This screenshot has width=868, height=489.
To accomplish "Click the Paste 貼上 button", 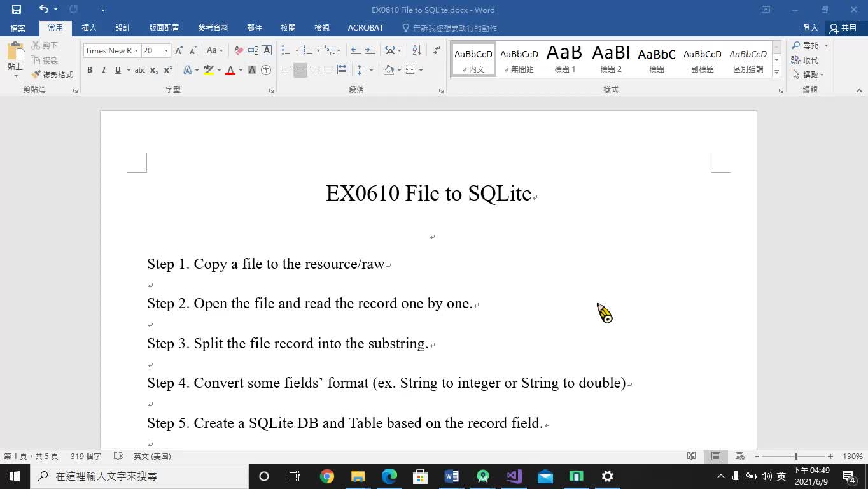I will click(15, 60).
